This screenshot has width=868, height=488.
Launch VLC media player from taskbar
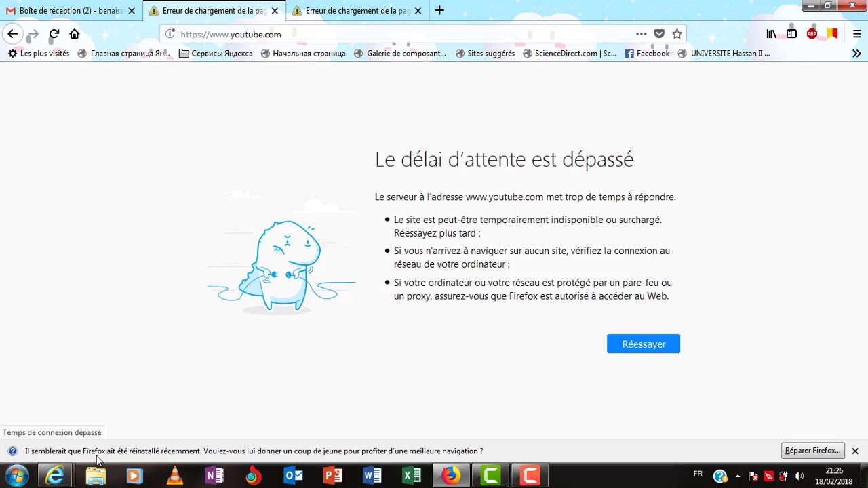tap(174, 476)
